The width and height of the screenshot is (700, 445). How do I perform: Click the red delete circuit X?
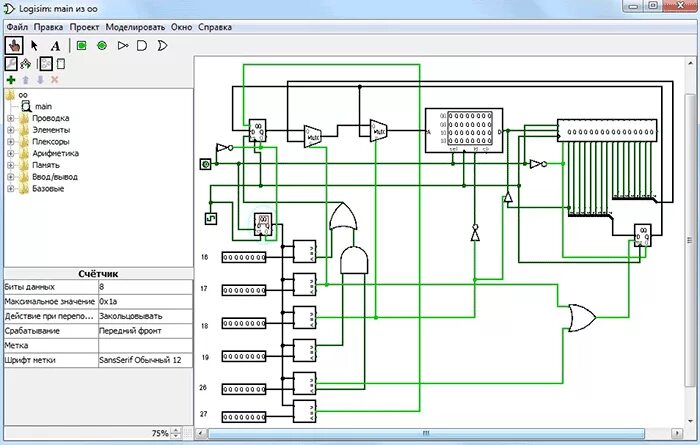[54, 80]
